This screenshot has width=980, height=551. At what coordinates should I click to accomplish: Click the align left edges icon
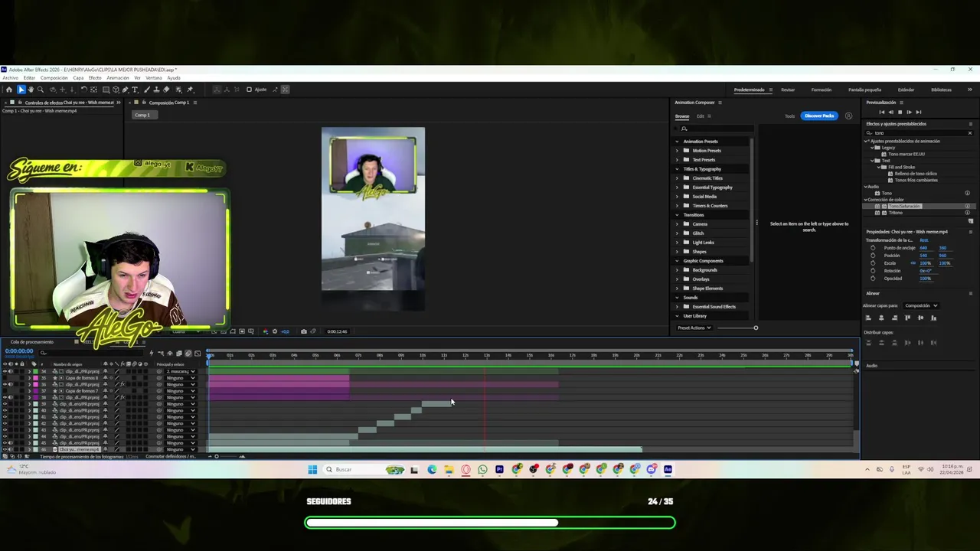868,318
